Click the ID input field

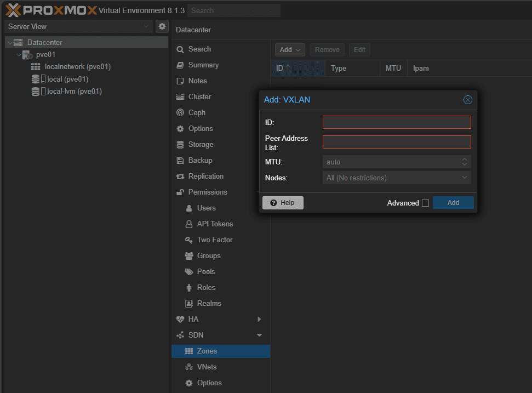396,122
